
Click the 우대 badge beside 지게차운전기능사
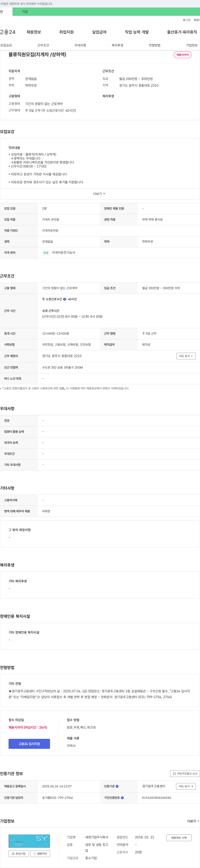pyautogui.click(x=46, y=253)
